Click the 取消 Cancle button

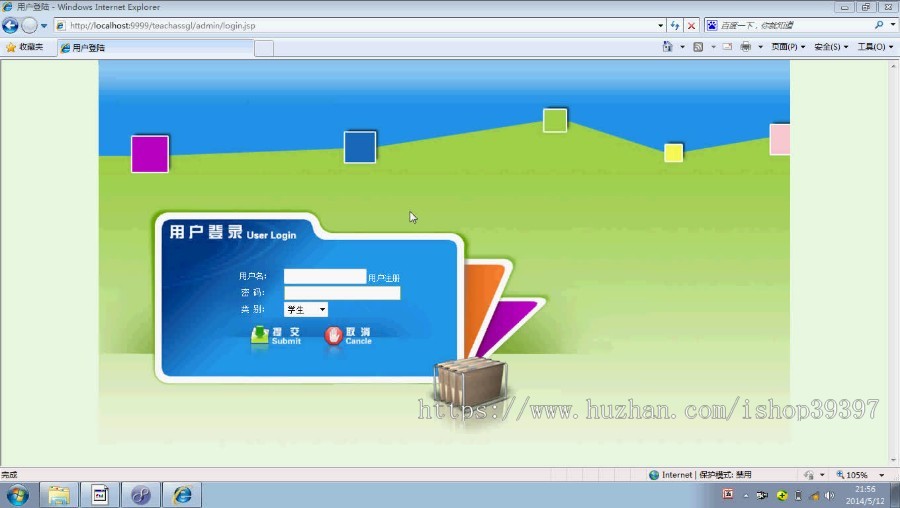348,336
